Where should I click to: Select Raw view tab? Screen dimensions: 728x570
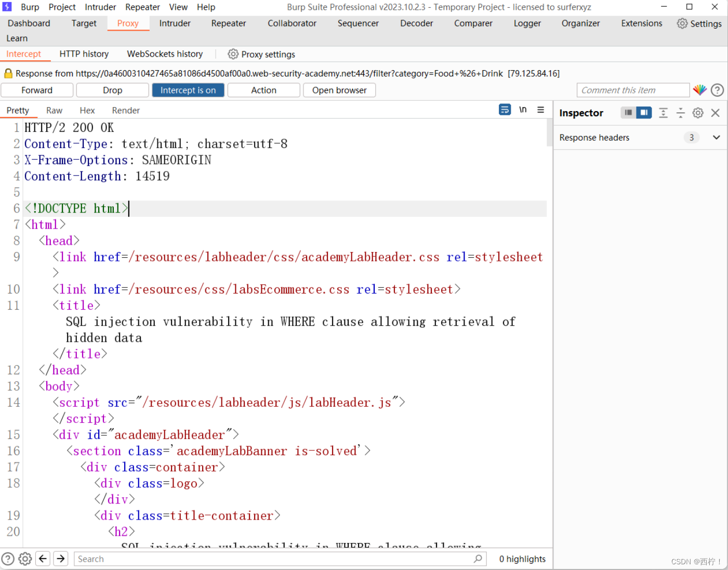(x=54, y=110)
